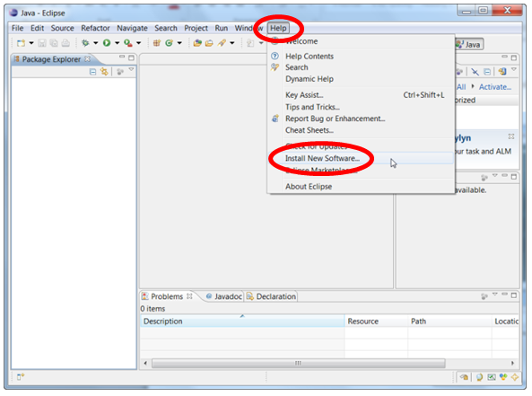Screen dimensions: 532x396
Task: Click Hide Completed Tasks icon in Task List
Action: (475, 72)
